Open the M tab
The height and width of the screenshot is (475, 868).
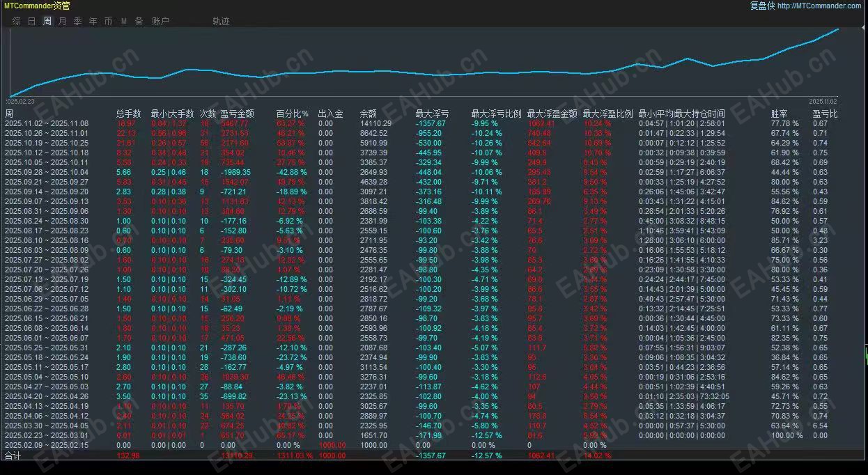click(x=123, y=21)
